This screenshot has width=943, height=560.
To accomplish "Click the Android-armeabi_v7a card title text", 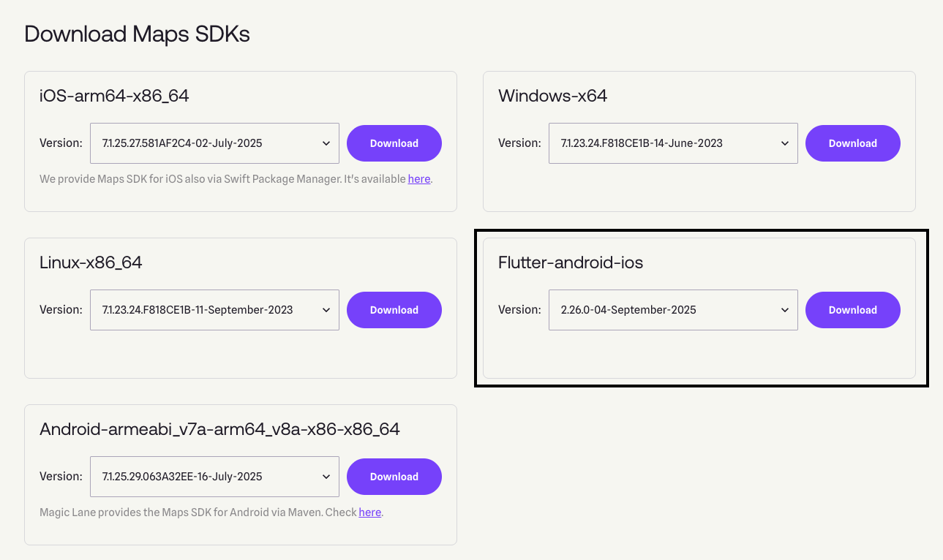I will (x=219, y=429).
